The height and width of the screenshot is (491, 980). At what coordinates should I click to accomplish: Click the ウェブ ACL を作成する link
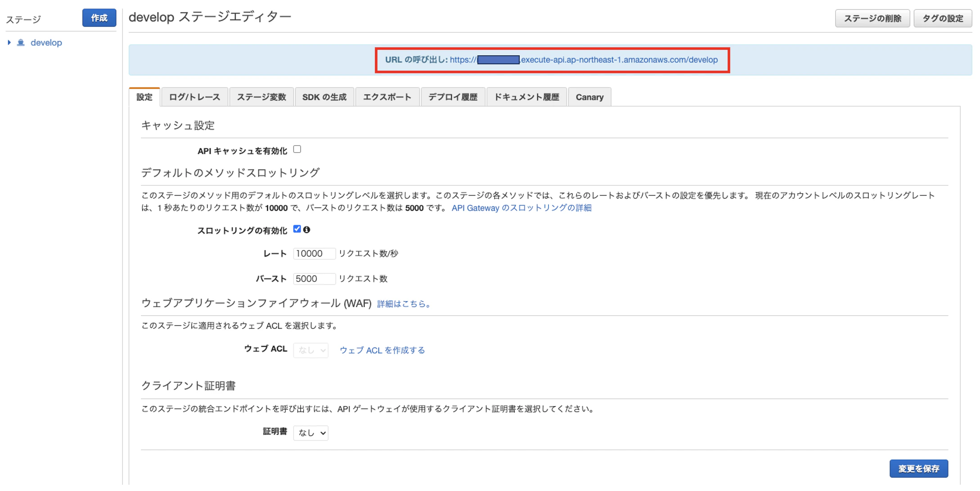[x=382, y=350]
